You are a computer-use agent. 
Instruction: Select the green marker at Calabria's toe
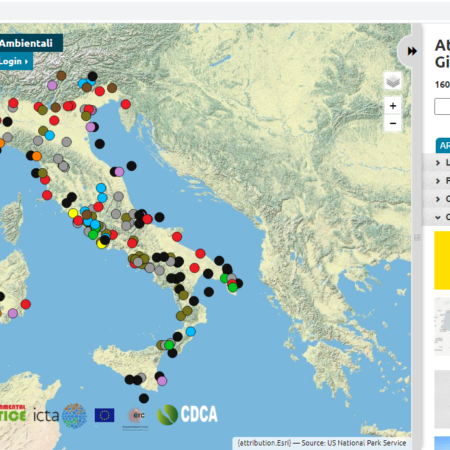pos(169,345)
